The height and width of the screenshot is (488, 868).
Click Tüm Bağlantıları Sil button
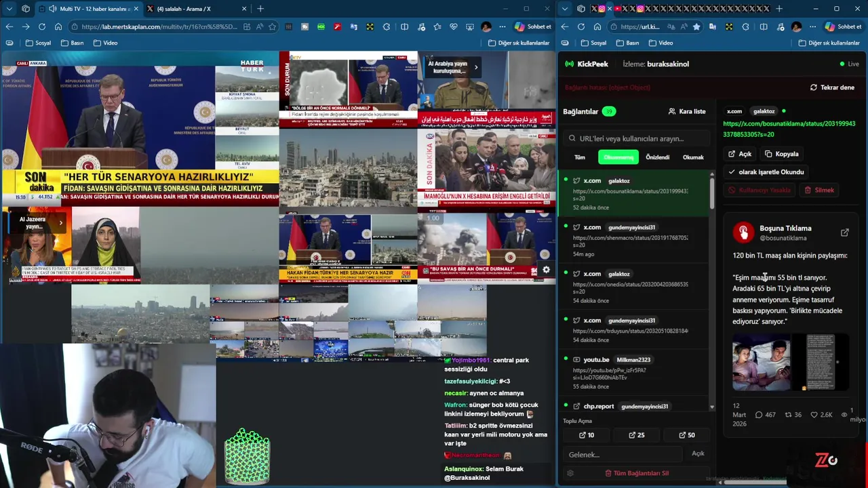(x=637, y=473)
